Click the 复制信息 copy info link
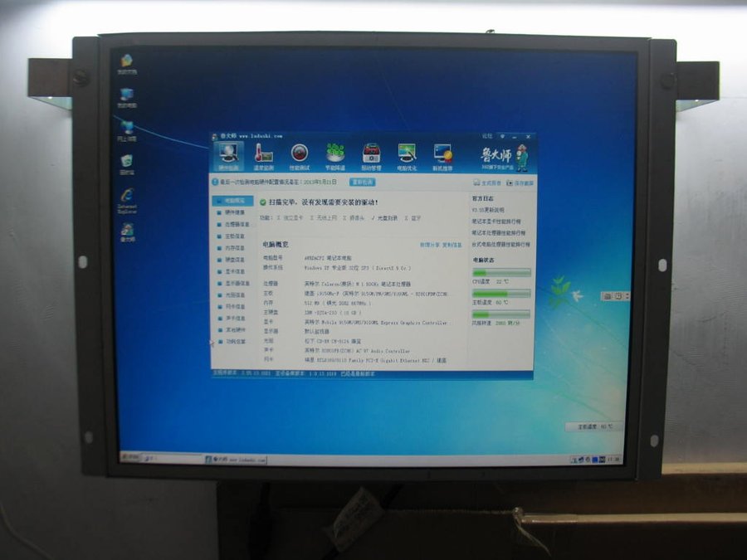Viewport: 747px width, 560px height. coord(452,245)
